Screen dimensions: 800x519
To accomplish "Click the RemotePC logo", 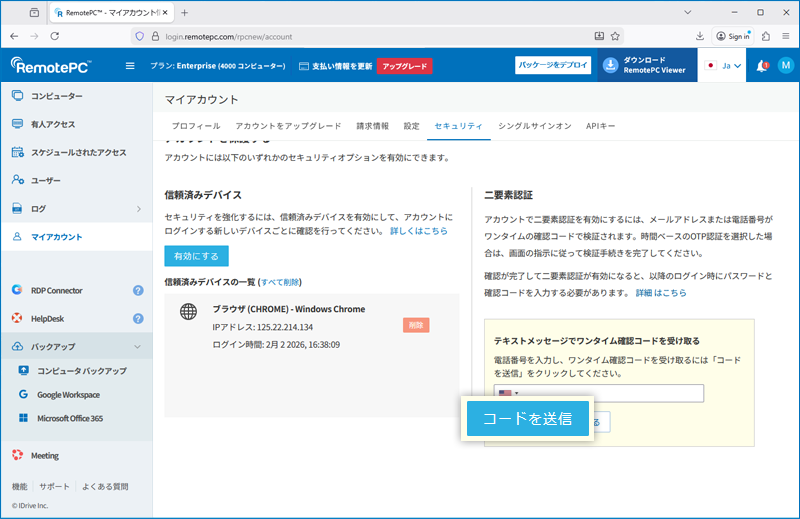I will [51, 65].
